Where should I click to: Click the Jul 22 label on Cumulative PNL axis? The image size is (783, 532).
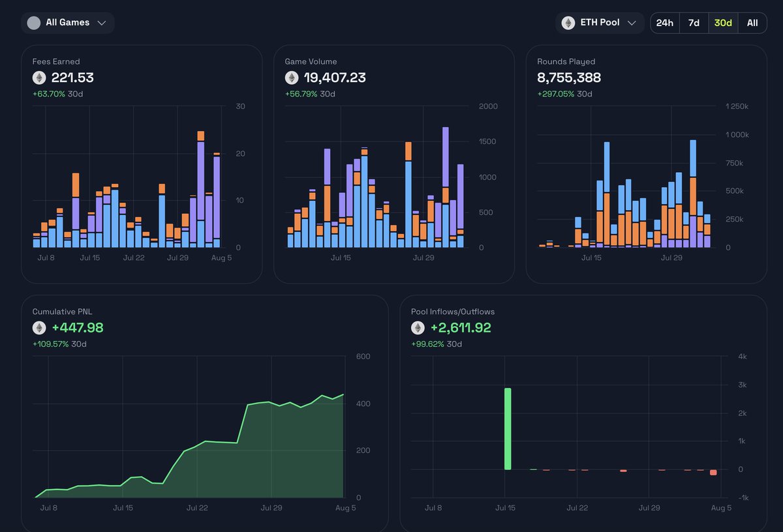pos(197,508)
